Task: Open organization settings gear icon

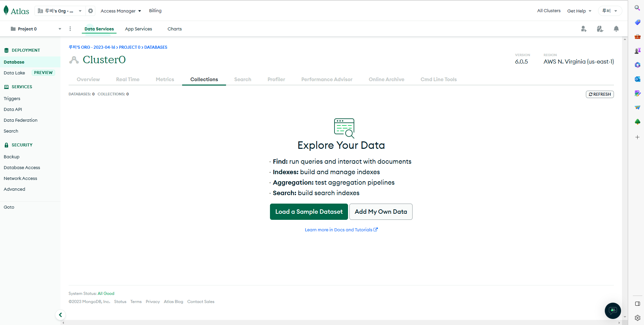Action: (91, 11)
